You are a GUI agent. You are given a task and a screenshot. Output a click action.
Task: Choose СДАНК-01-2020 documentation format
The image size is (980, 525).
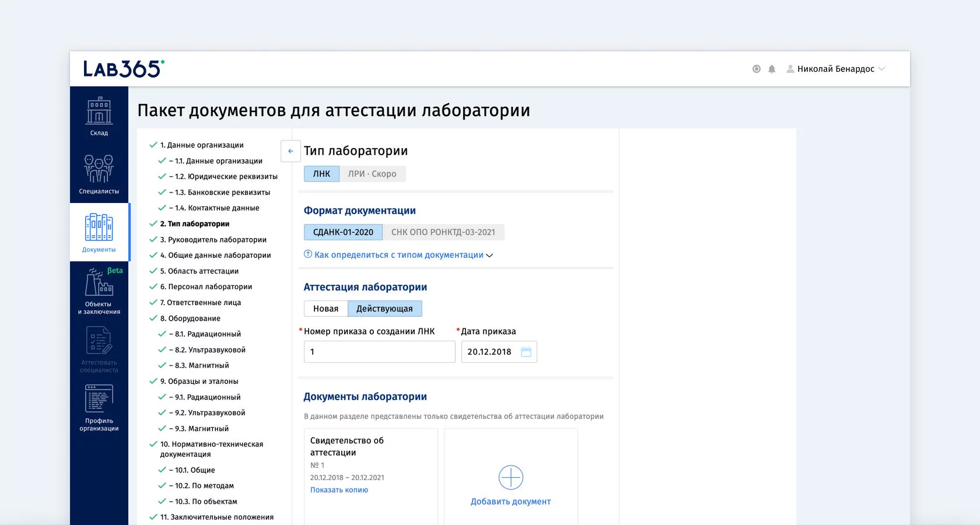click(343, 232)
